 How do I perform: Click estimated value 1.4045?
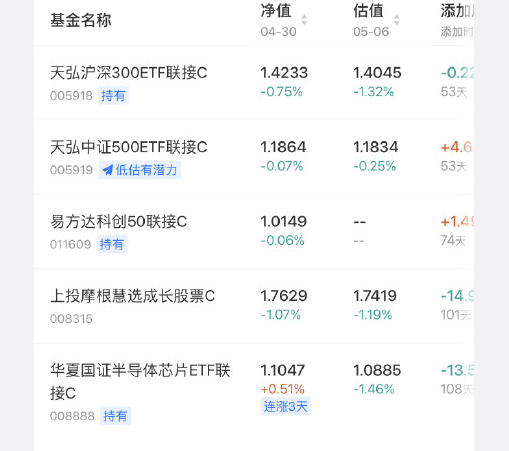(377, 73)
